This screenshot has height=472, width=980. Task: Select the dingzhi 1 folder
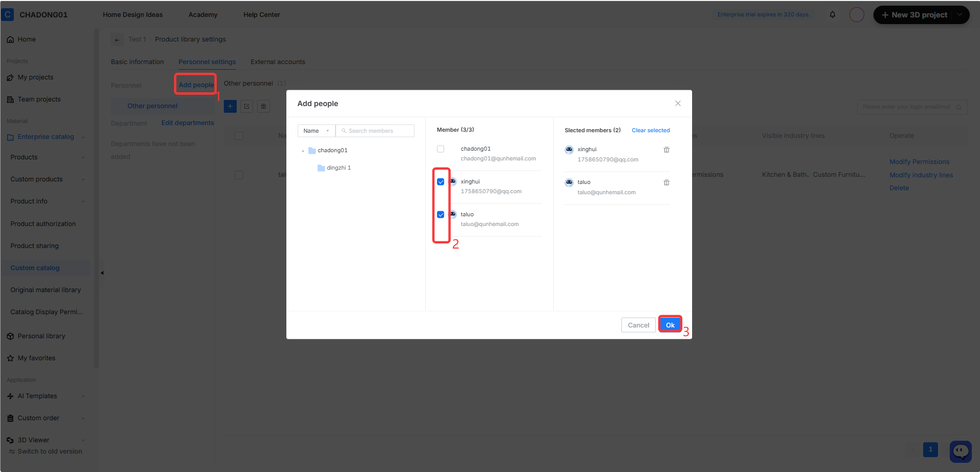point(334,168)
